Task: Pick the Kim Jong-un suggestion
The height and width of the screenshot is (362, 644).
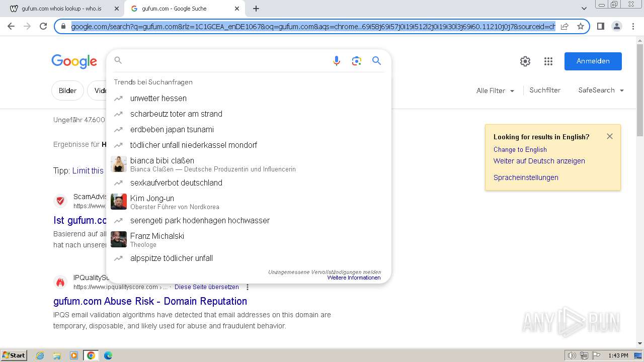Action: click(249, 202)
